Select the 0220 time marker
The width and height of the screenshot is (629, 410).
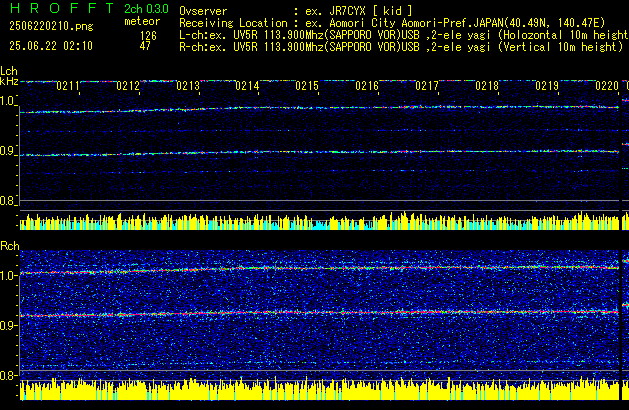607,86
